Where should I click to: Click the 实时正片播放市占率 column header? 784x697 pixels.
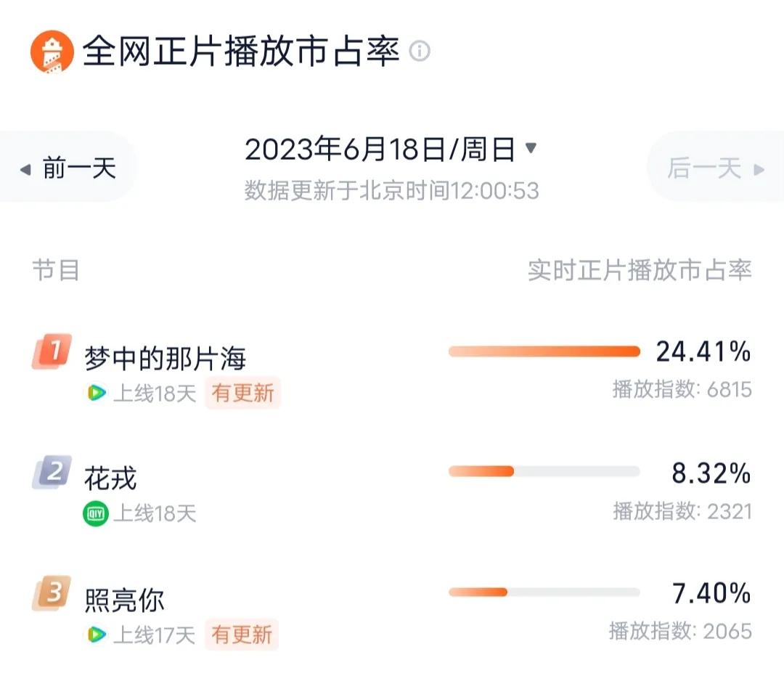click(640, 271)
